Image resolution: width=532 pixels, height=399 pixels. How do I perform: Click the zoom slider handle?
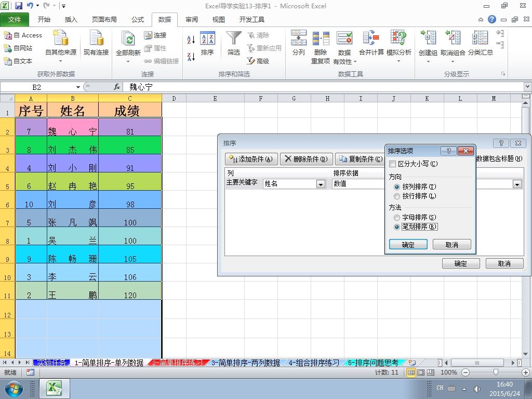(496, 373)
